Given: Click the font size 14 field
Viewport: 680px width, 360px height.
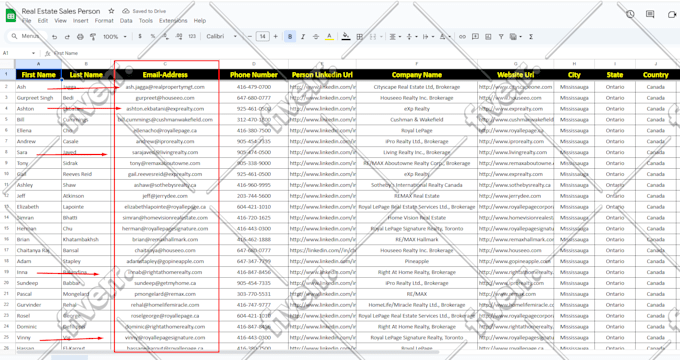Looking at the screenshot, I should pos(262,36).
